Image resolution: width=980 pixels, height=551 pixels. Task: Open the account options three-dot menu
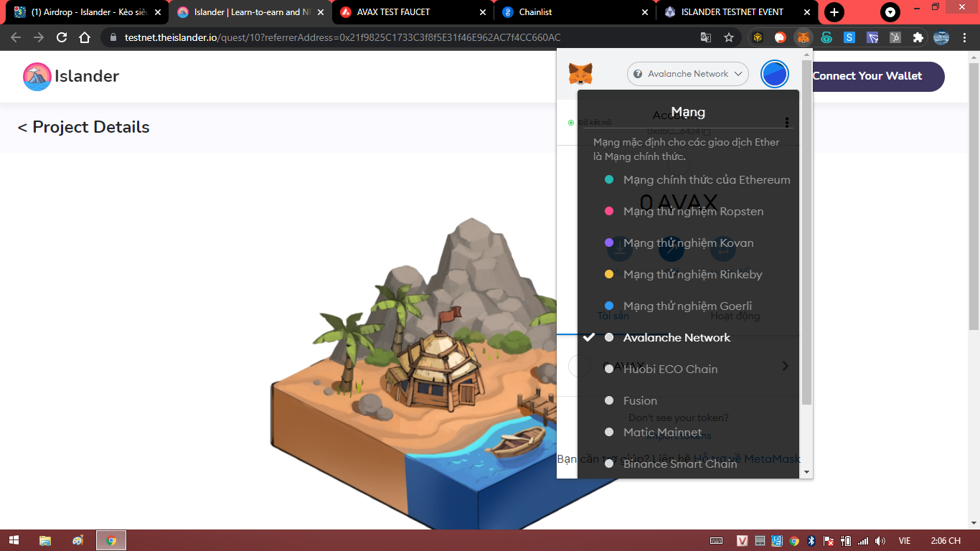tap(787, 123)
